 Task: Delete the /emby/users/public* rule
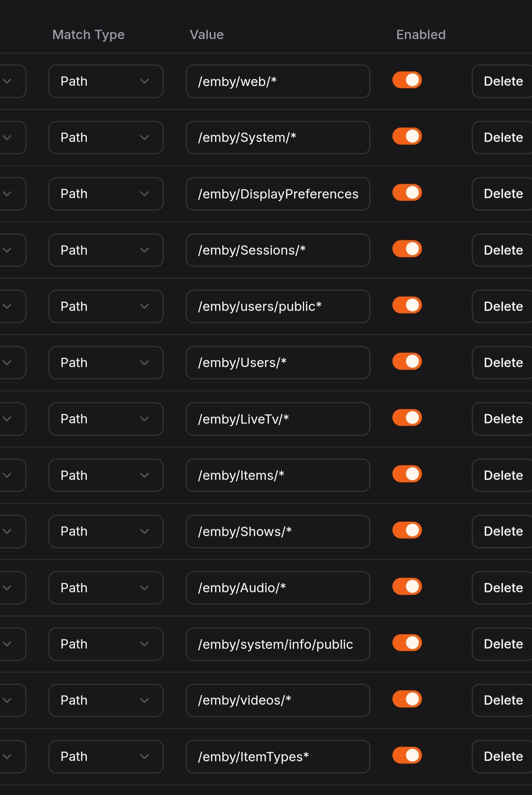pyautogui.click(x=502, y=307)
